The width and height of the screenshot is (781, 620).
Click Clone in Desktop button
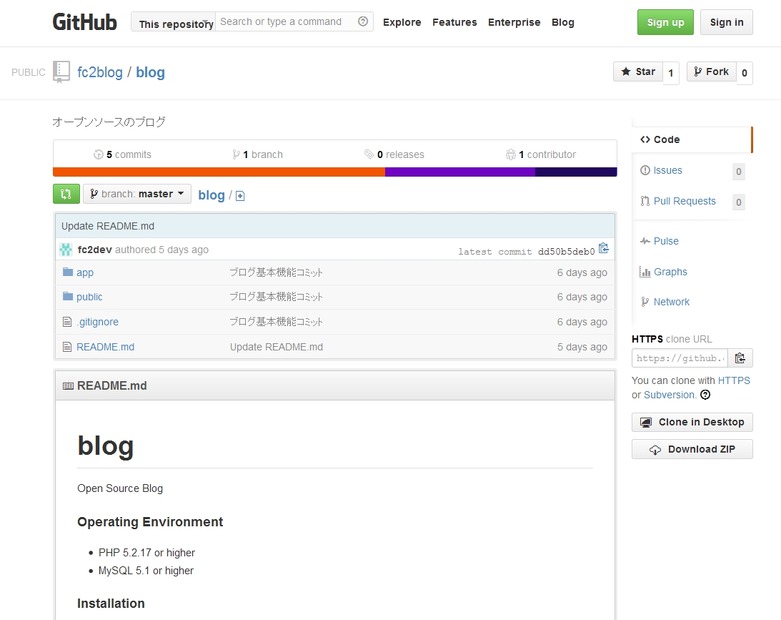692,422
